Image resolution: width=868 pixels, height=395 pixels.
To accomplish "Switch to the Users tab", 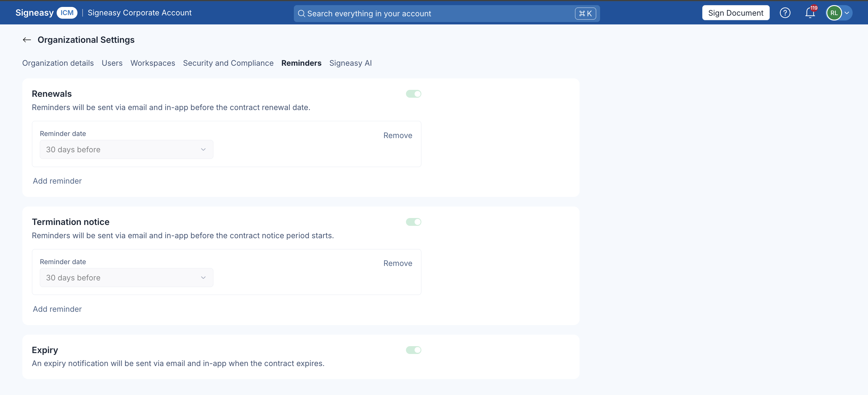I will [112, 63].
